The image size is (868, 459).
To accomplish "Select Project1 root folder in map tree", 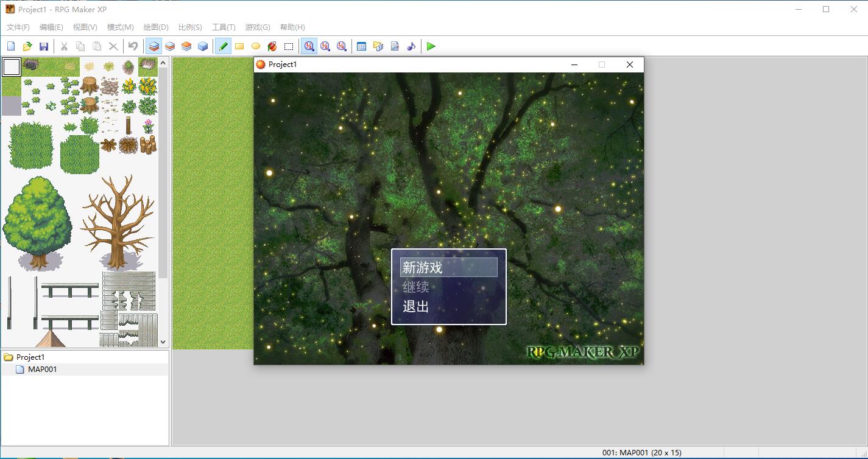I will pyautogui.click(x=30, y=357).
